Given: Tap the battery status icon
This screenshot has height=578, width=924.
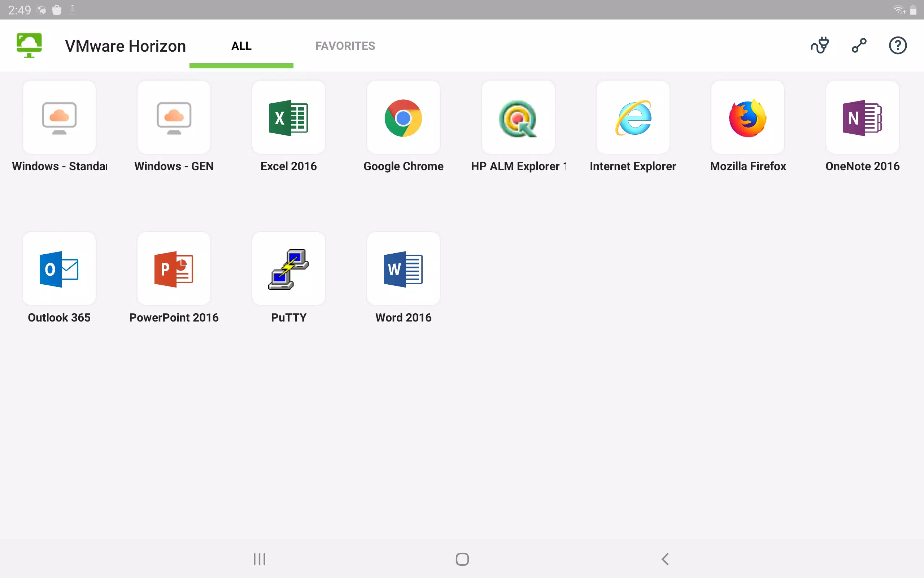Looking at the screenshot, I should click(913, 10).
